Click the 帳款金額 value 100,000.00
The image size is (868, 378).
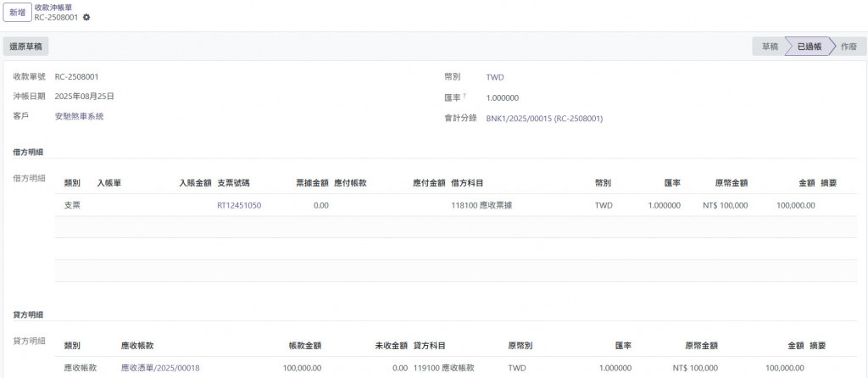[x=302, y=368]
